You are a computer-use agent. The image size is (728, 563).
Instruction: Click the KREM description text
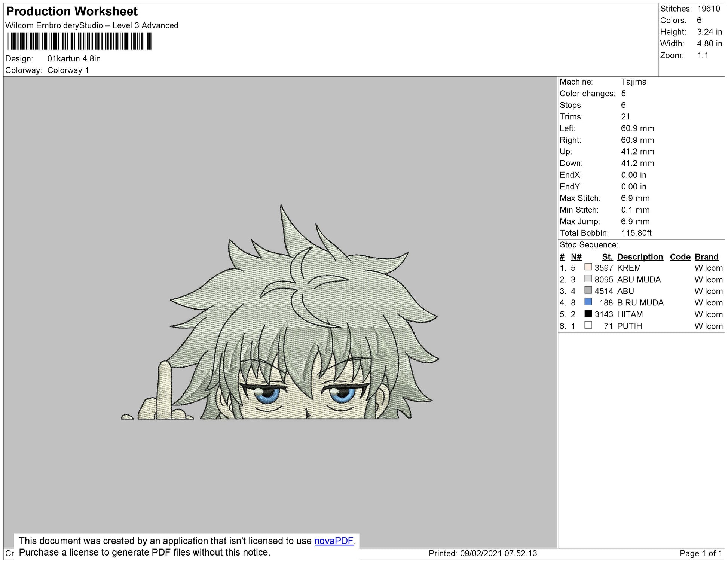[629, 268]
